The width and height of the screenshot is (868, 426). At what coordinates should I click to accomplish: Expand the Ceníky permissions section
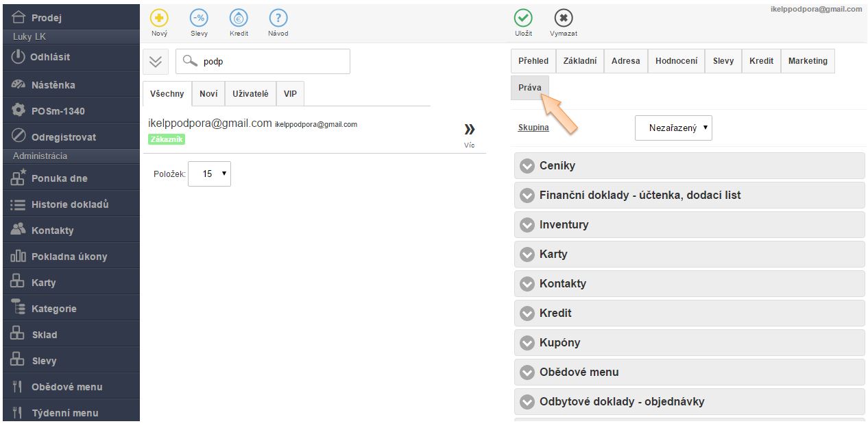(x=527, y=166)
